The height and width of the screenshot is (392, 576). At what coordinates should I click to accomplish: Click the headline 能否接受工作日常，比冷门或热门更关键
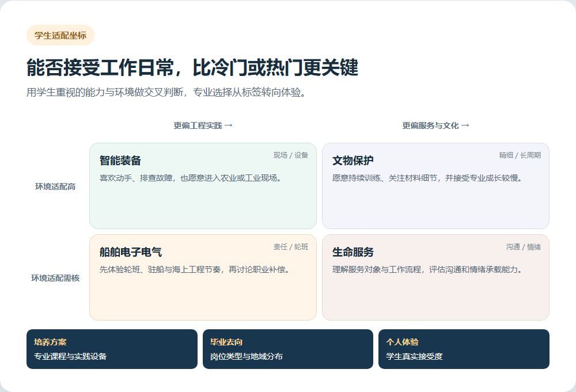tap(192, 67)
